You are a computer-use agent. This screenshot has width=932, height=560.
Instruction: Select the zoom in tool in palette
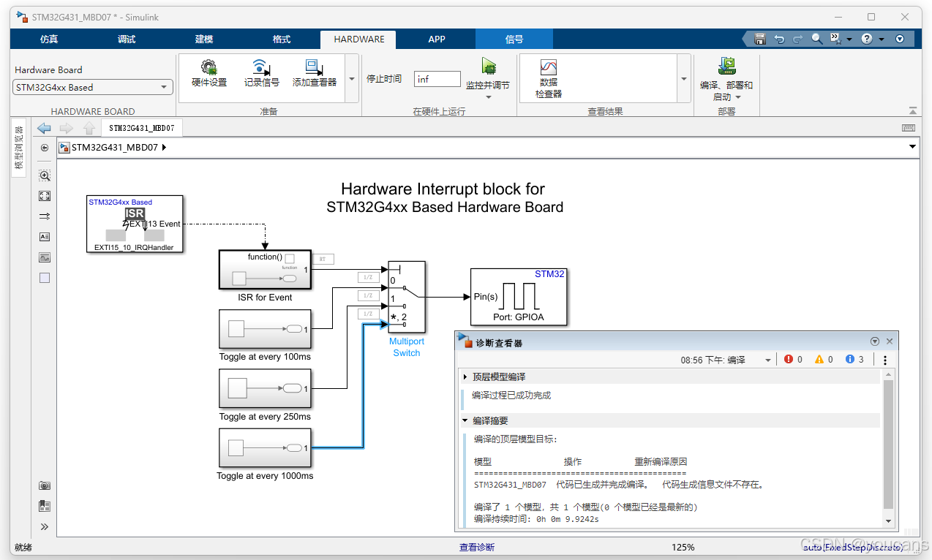(45, 176)
